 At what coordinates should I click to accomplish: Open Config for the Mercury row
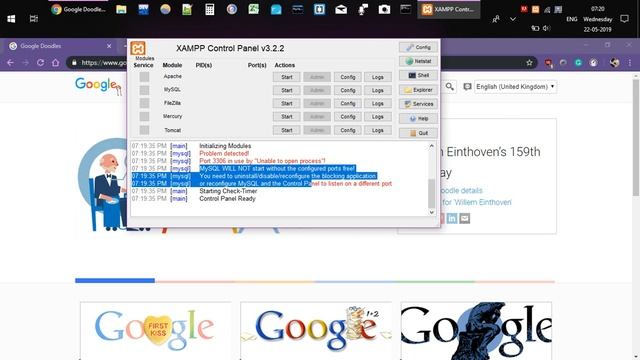(348, 117)
